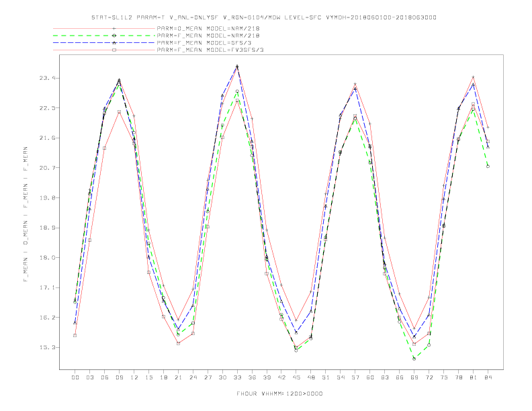Image resolution: width=532 pixels, height=411 pixels.
Task: Click x-axis tick label 06
Action: (105, 377)
